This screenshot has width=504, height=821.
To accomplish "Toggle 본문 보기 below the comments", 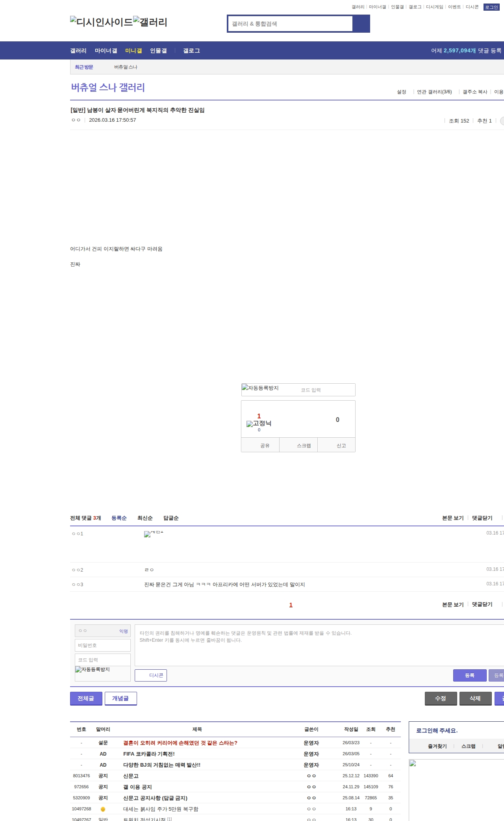I will [452, 604].
